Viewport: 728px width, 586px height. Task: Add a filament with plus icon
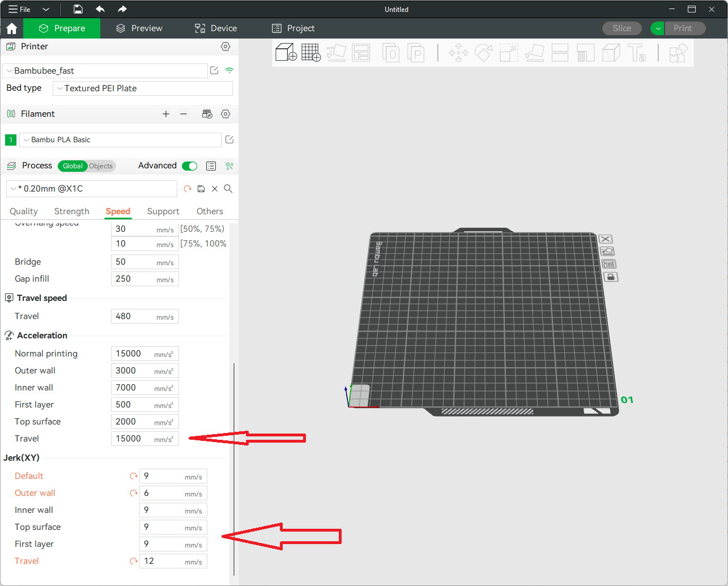click(x=166, y=114)
